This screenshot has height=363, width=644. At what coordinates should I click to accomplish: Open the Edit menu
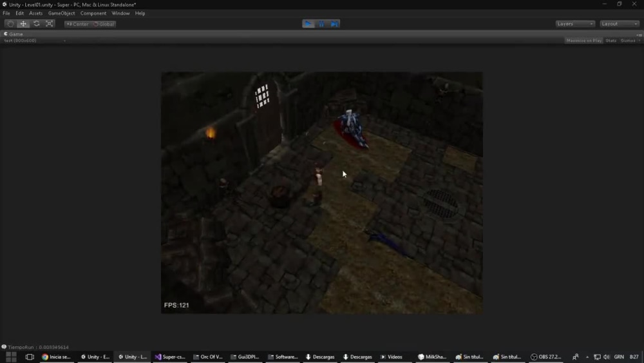click(x=20, y=13)
